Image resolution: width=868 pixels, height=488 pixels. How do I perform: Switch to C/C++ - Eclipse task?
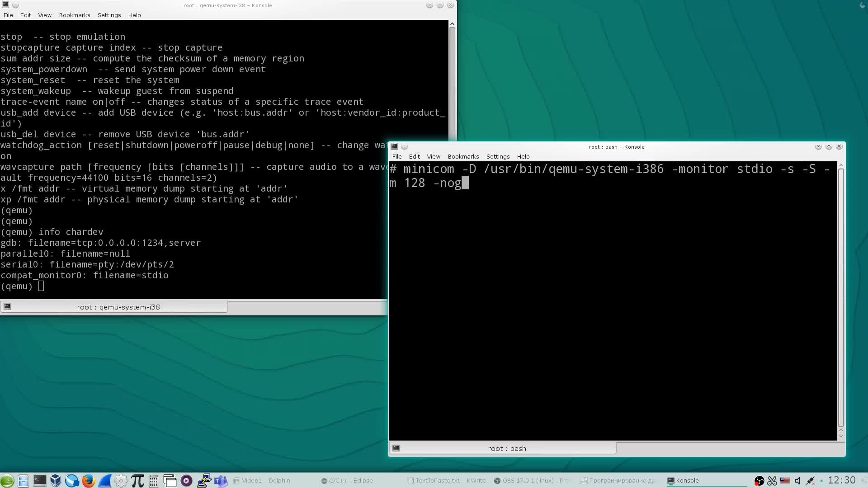(x=347, y=480)
